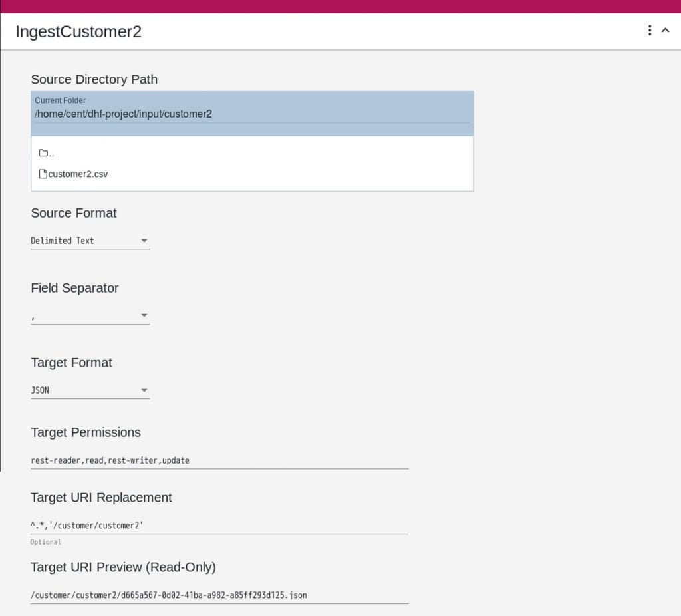The width and height of the screenshot is (681, 616).
Task: Open the IngestCustomer2 three-dot options menu
Action: (649, 31)
